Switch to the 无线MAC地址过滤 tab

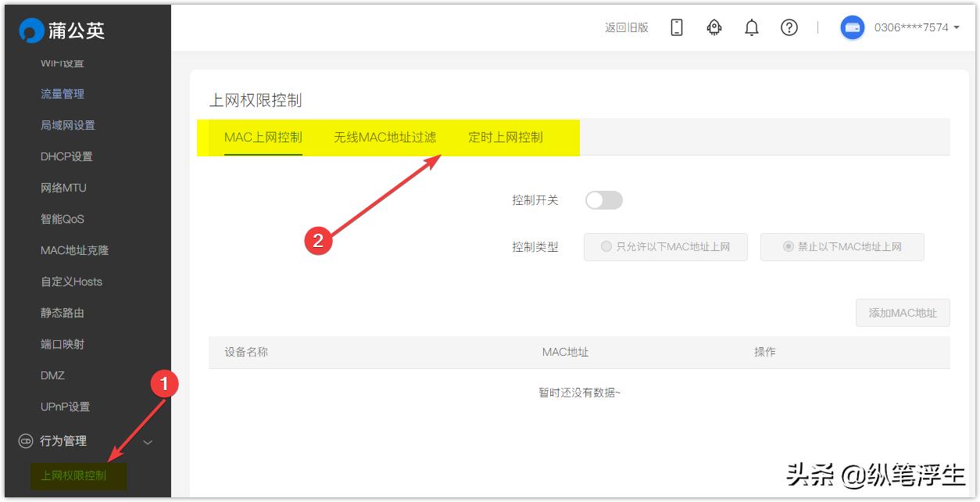point(384,136)
